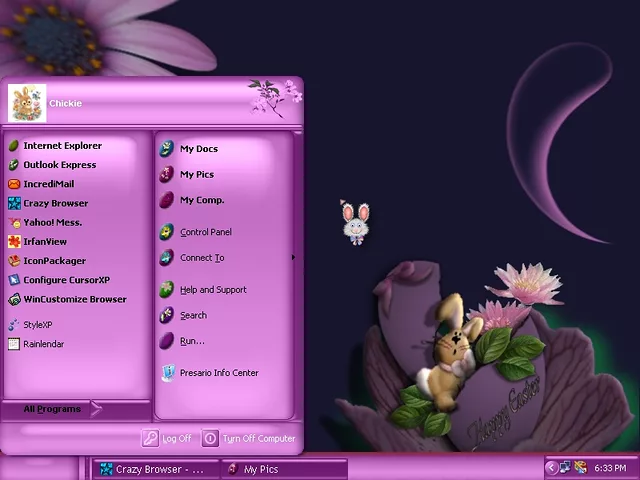Open My Docs in the start menu
Image resolution: width=640 pixels, height=480 pixels.
(198, 149)
